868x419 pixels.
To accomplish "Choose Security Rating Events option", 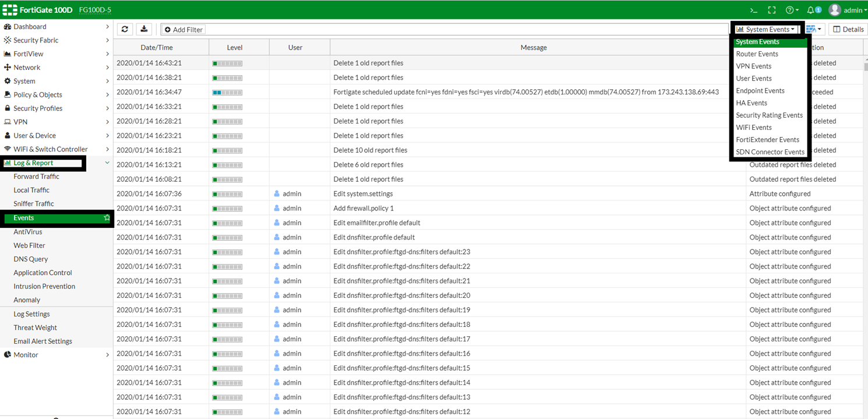I will click(769, 115).
